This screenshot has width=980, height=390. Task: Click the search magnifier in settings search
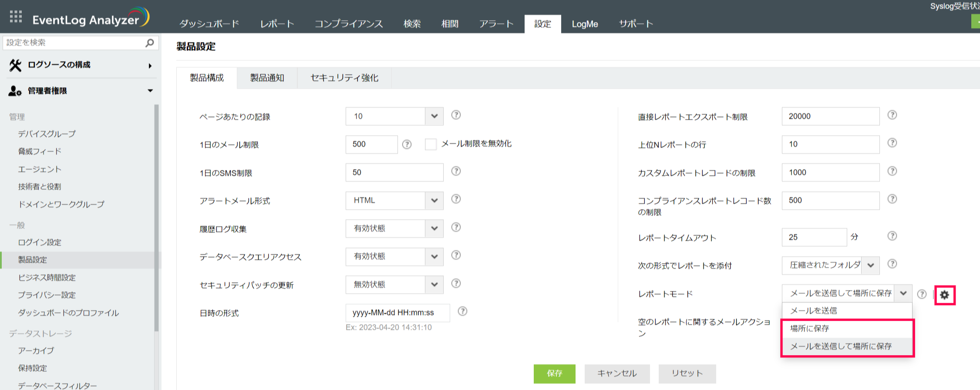149,43
